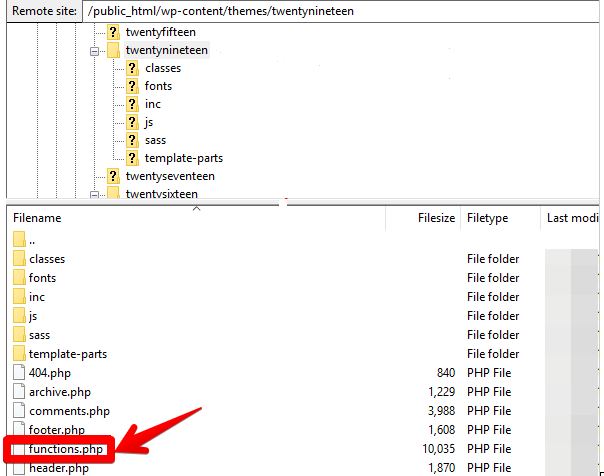Click the question-mark icon next to sass
This screenshot has width=604, height=476.
pos(132,140)
